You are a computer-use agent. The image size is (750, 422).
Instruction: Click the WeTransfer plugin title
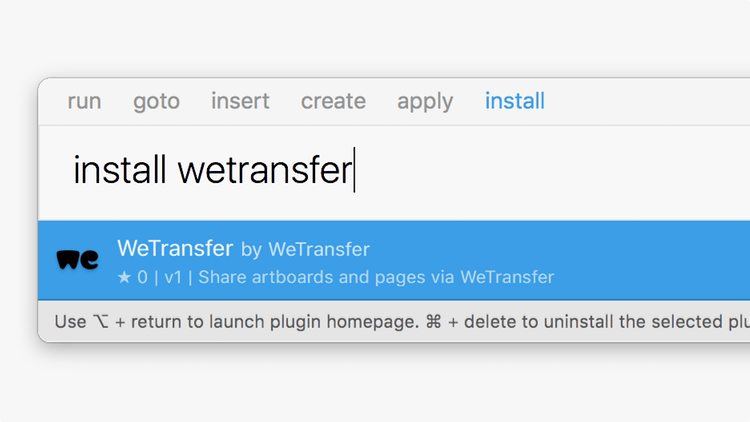pos(175,248)
